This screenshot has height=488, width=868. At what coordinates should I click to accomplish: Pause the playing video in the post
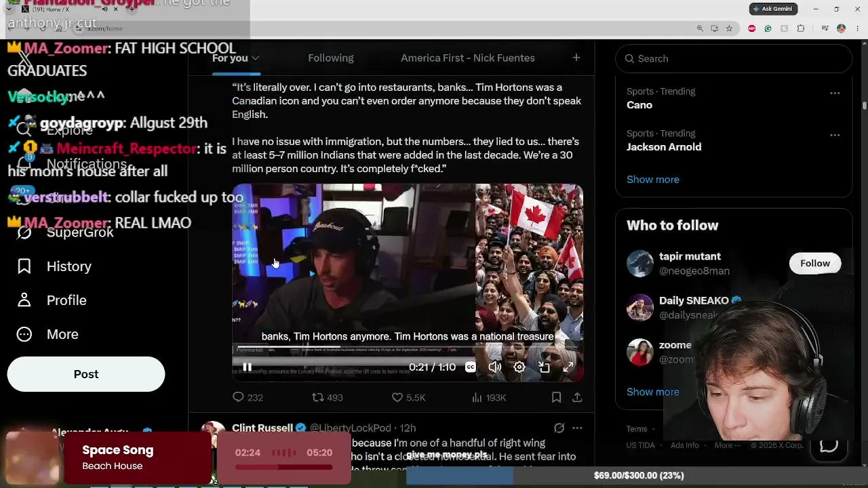[x=247, y=367]
